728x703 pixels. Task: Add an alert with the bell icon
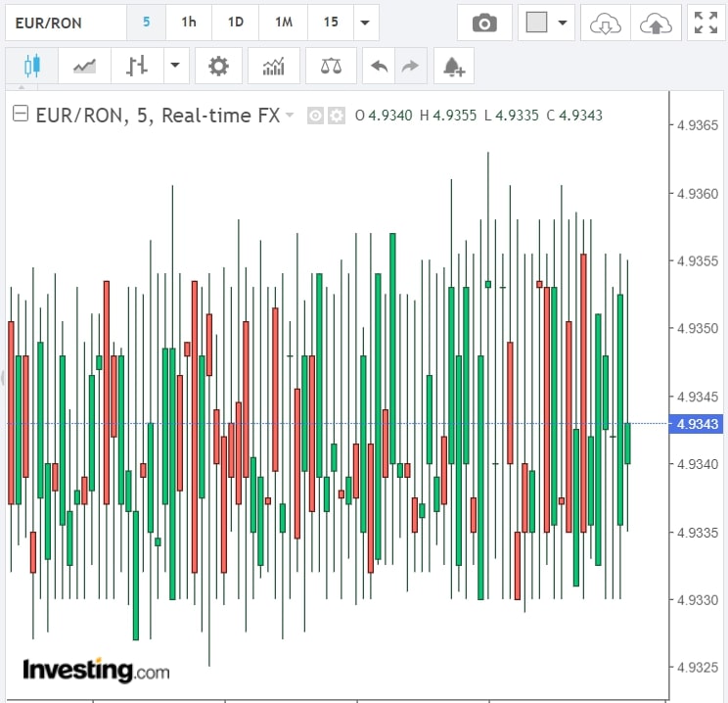pos(453,67)
